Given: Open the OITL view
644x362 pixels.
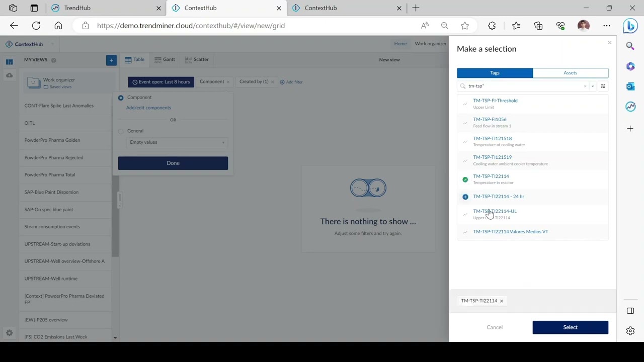Looking at the screenshot, I should tap(30, 123).
